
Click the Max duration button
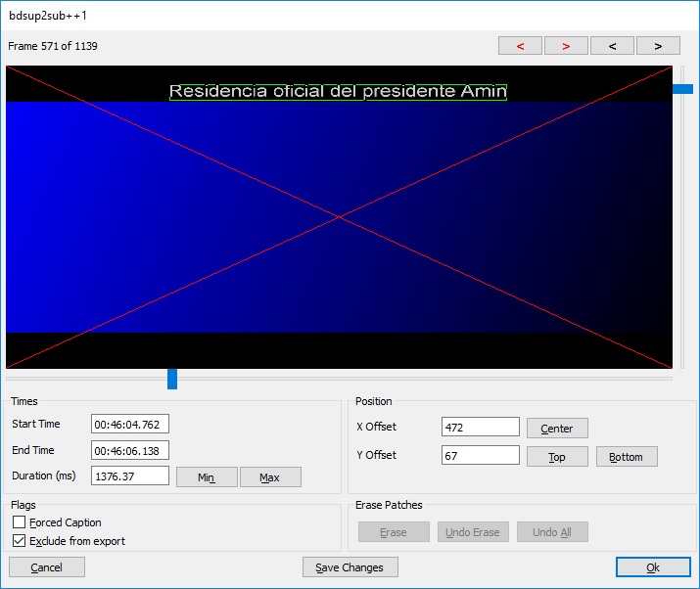click(270, 477)
